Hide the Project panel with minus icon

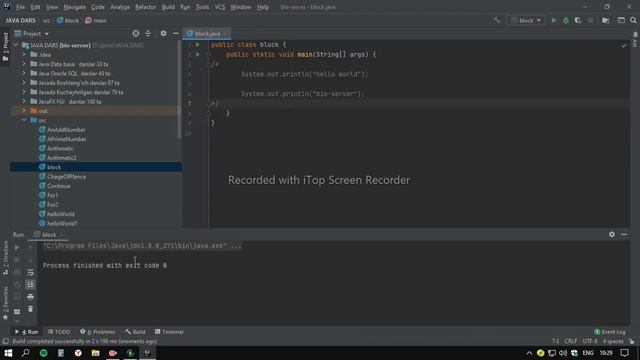click(x=176, y=33)
